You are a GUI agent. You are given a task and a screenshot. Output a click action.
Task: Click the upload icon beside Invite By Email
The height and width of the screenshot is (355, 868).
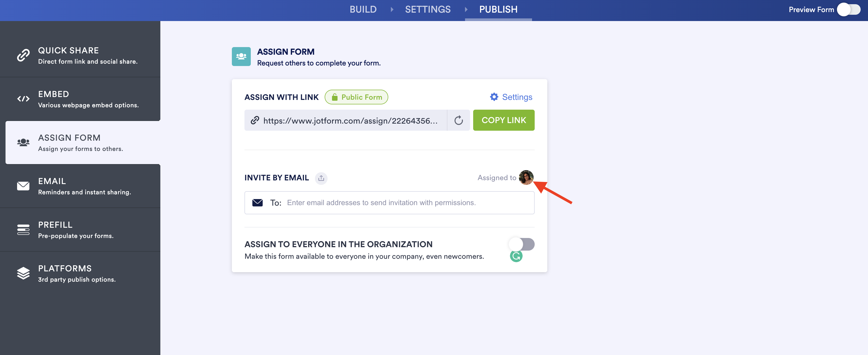click(x=321, y=178)
